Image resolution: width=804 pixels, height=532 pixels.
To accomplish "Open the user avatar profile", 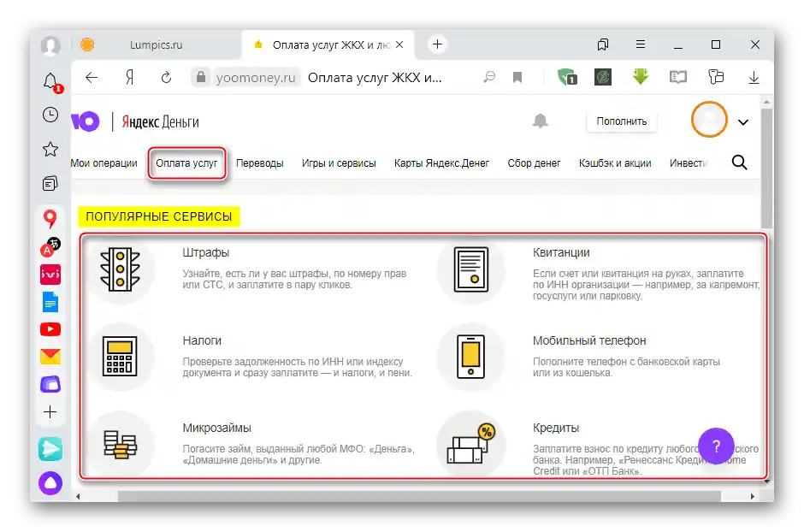I will pyautogui.click(x=709, y=120).
